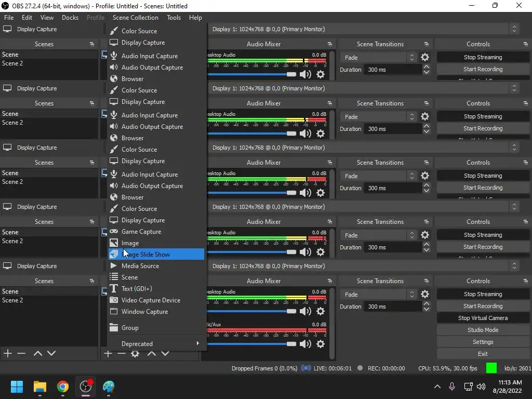The width and height of the screenshot is (532, 399).
Task: Open the Tools menu
Action: coord(174,18)
